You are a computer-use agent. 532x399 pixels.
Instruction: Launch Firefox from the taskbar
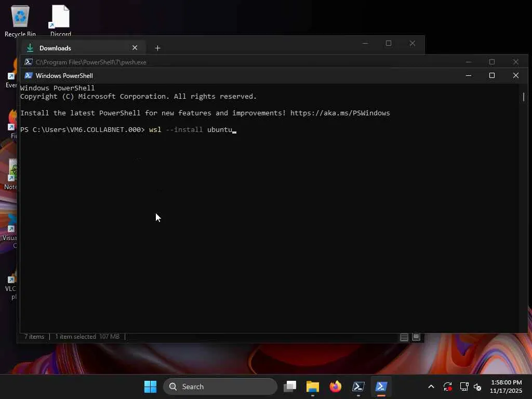(335, 387)
